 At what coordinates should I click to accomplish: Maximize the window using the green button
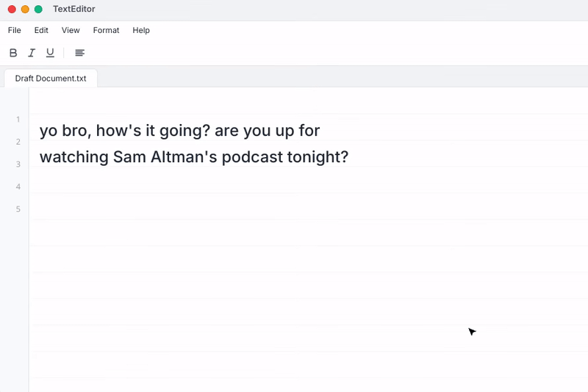pyautogui.click(x=38, y=10)
